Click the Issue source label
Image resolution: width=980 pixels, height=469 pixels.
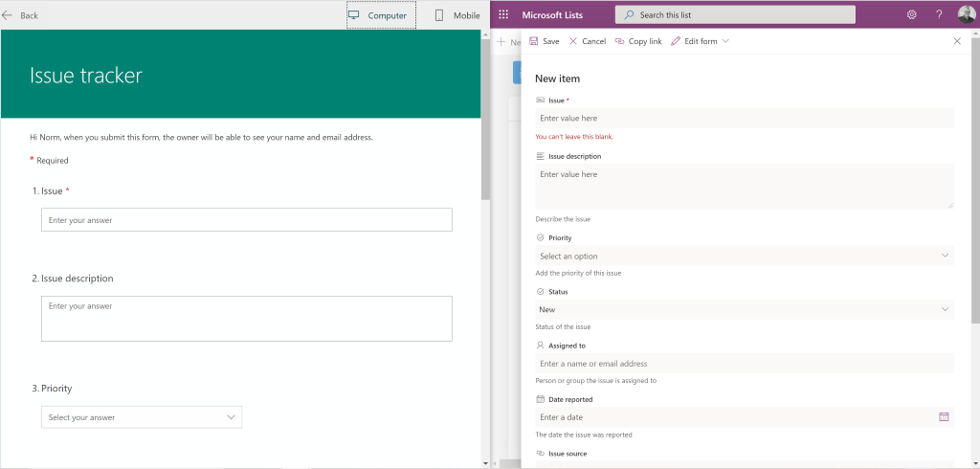click(568, 454)
